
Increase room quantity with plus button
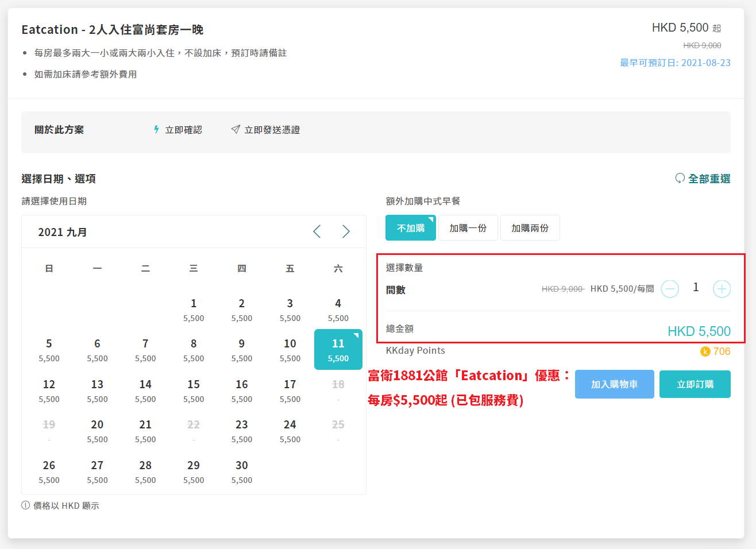coord(722,288)
